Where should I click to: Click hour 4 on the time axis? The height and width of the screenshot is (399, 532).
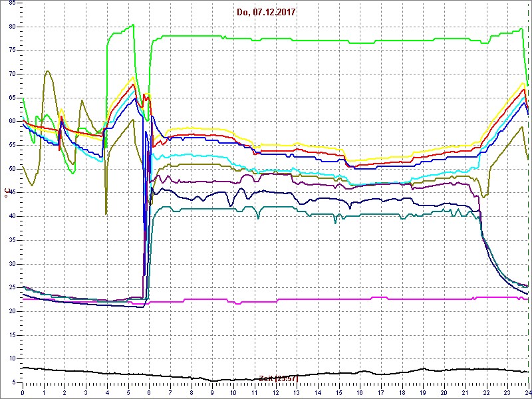[107, 392]
